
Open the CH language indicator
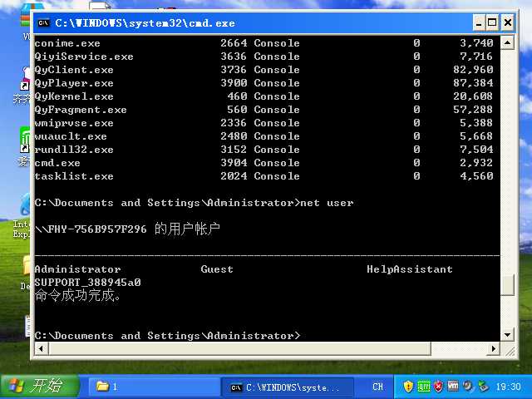pos(377,387)
